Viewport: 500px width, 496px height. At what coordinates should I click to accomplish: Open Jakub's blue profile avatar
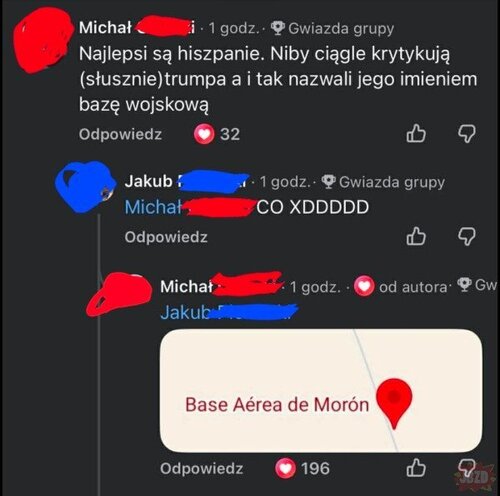(x=86, y=187)
